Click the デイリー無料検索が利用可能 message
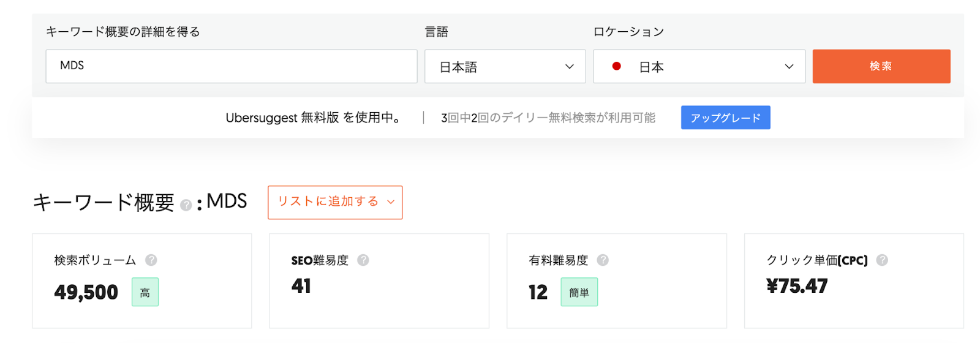Screen dimensions: 980x343 [548, 118]
